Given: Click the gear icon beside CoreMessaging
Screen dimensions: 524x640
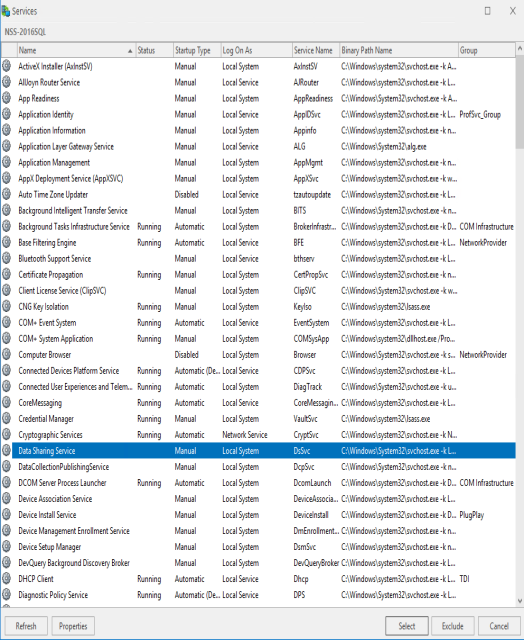Looking at the screenshot, I should tap(7, 402).
